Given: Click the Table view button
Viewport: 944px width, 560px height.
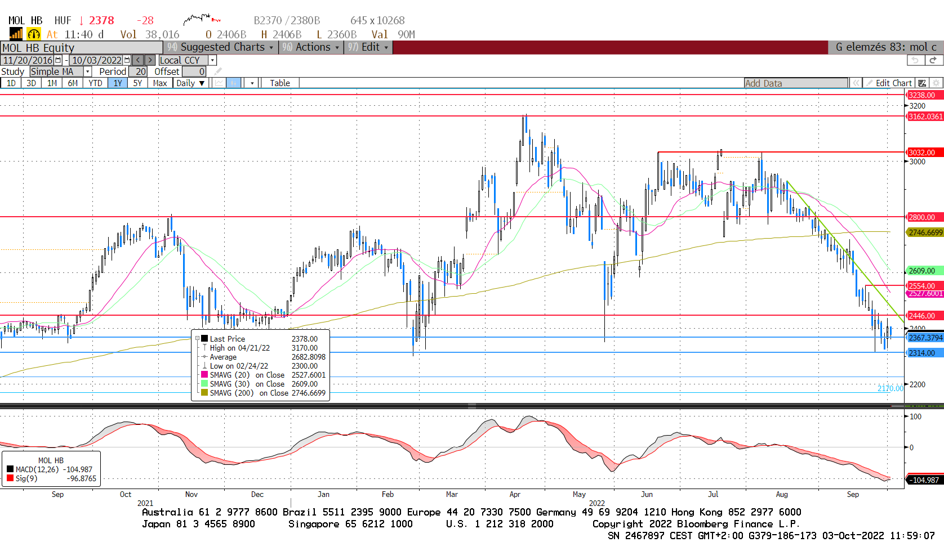Looking at the screenshot, I should [x=280, y=83].
